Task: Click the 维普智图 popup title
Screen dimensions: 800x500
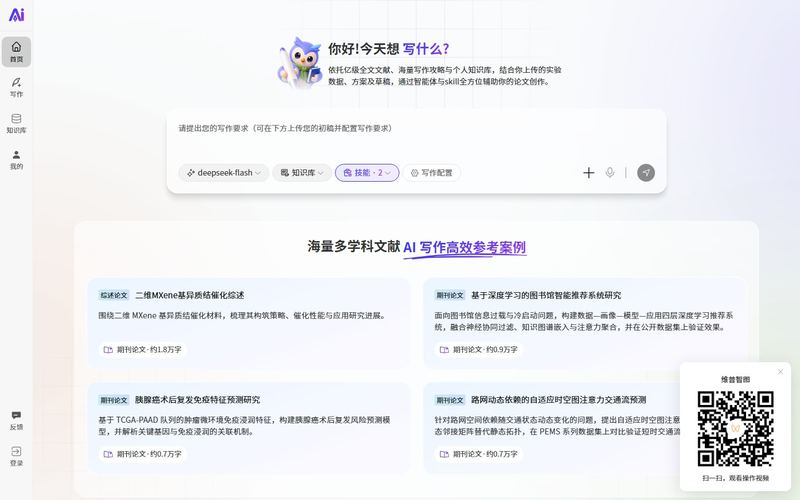Action: [x=735, y=379]
